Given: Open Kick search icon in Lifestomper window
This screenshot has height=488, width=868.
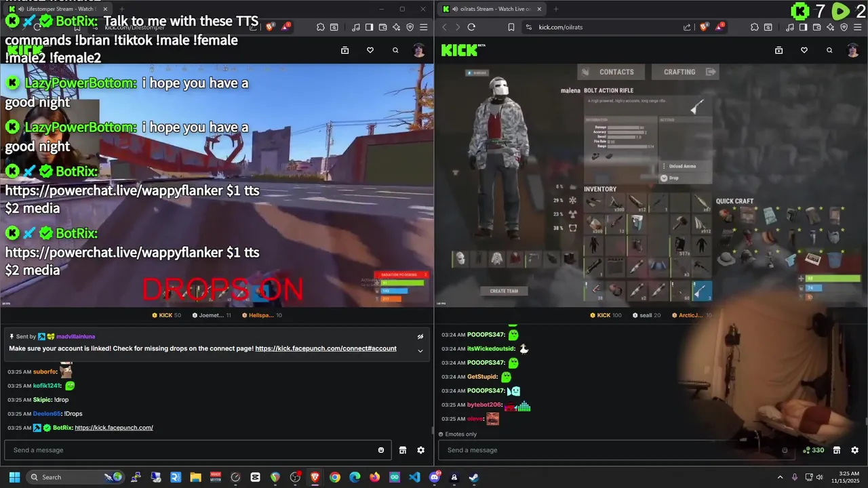Looking at the screenshot, I should point(395,50).
